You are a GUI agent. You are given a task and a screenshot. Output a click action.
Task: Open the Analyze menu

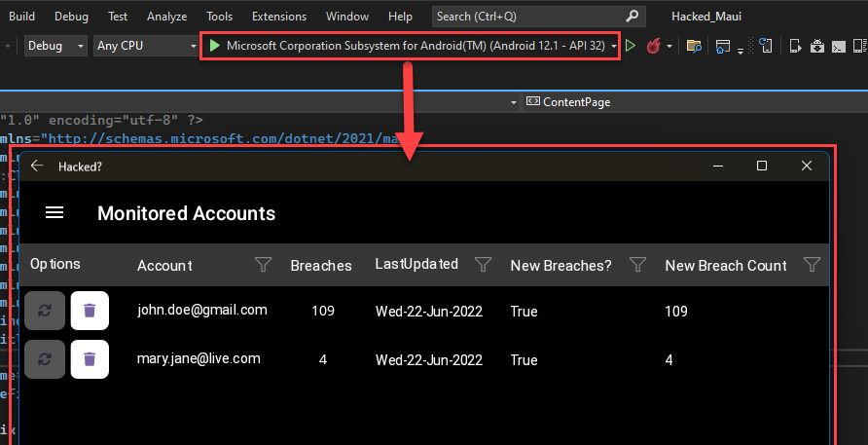tap(166, 17)
